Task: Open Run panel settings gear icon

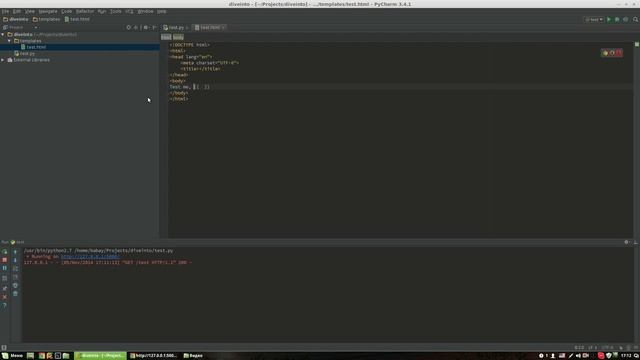Action: point(627,242)
